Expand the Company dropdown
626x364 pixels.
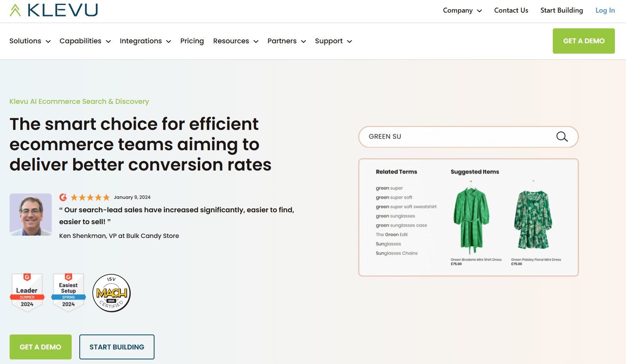point(462,10)
